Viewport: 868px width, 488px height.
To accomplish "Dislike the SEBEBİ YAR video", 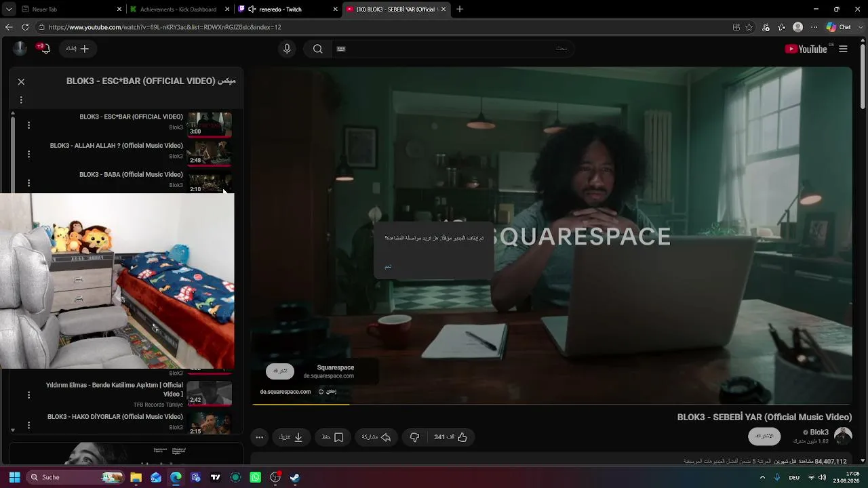I will 414,437.
